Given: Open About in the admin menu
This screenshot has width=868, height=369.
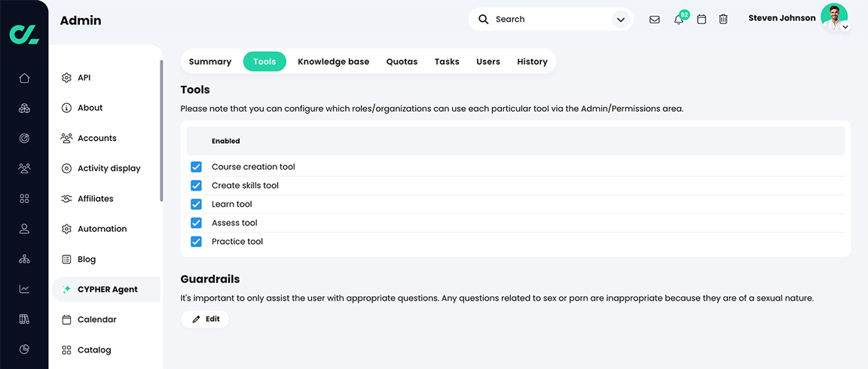Looking at the screenshot, I should click(105, 108).
